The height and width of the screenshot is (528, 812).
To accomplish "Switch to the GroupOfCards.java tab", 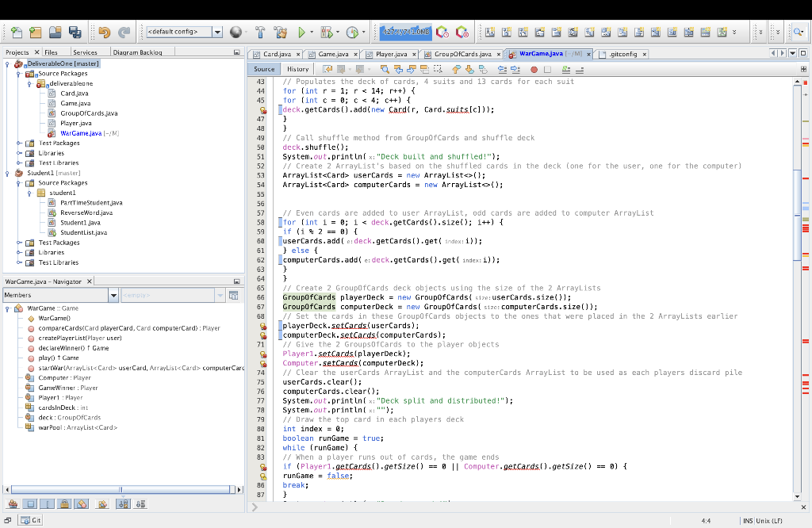I will pos(462,54).
